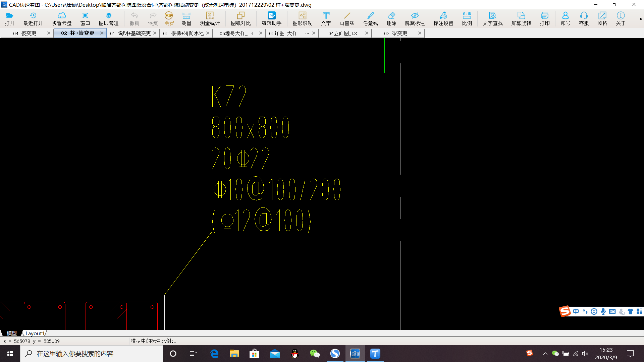This screenshot has width=644, height=362.
Task: Switch to the 06墙身大样_t3 tab
Action: pos(236,33)
